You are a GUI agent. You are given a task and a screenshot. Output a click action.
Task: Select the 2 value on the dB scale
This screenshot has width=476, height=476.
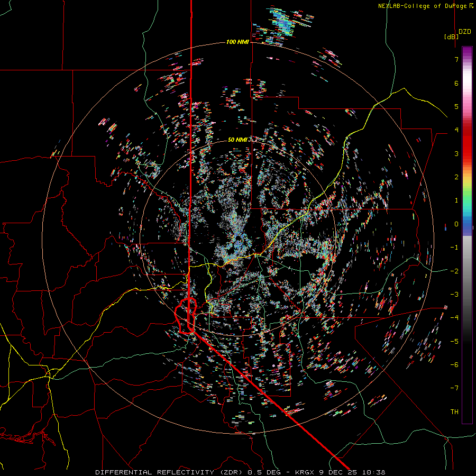456,177
